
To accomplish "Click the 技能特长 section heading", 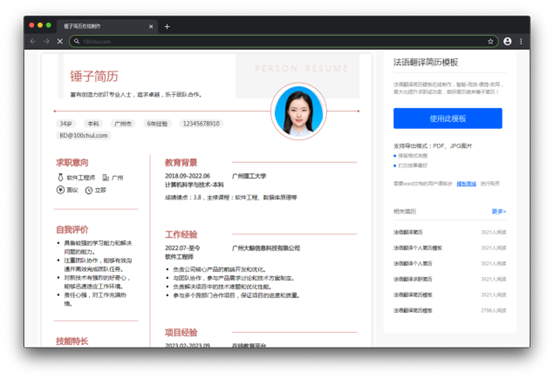I will 72,341.
